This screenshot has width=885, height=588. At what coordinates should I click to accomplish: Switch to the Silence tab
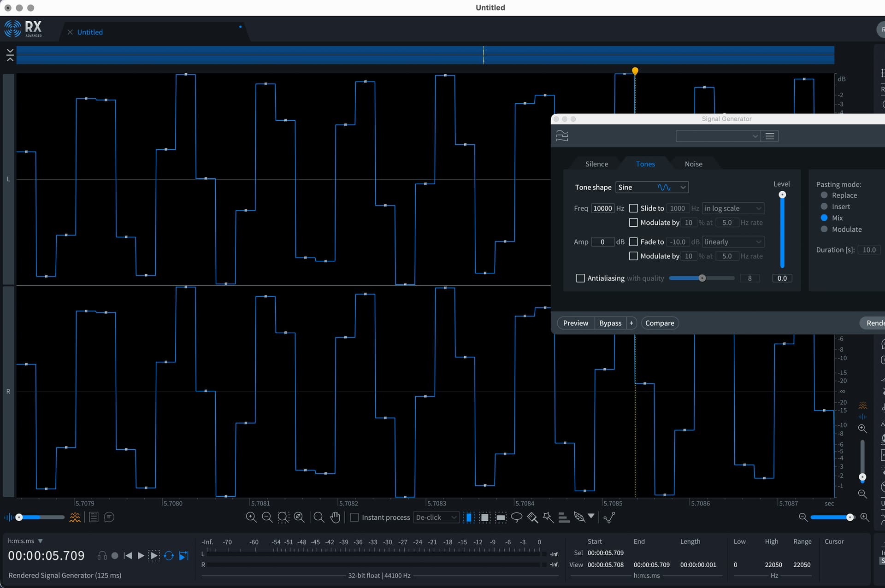point(596,164)
